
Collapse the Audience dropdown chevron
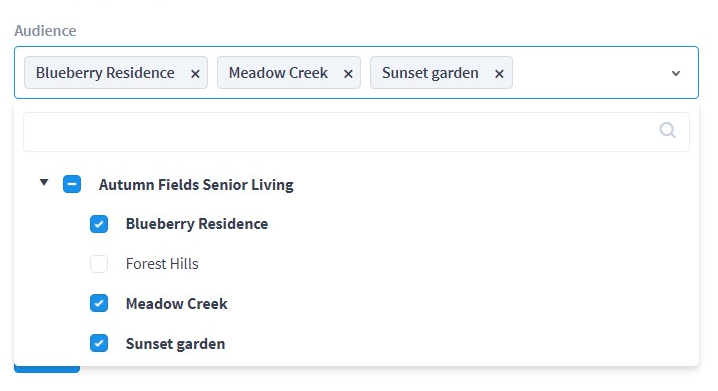[675, 73]
